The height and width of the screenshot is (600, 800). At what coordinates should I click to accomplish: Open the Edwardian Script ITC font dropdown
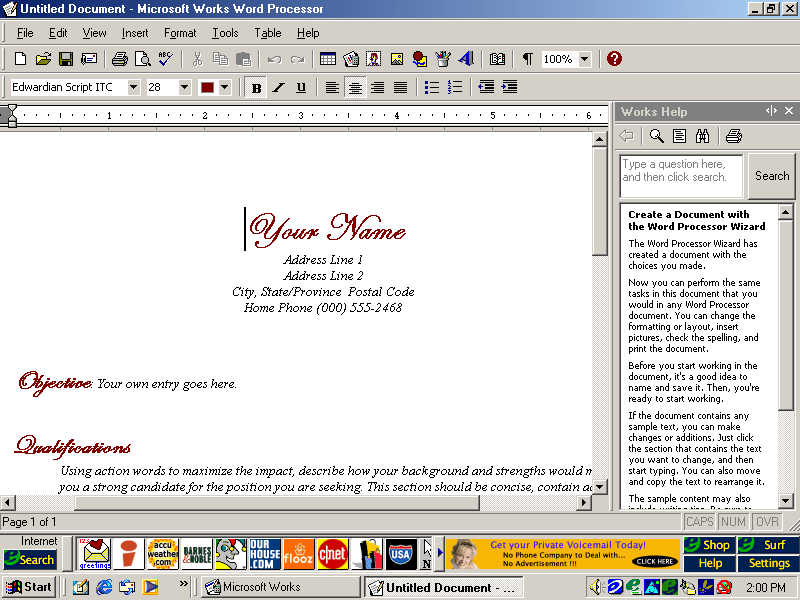(x=133, y=87)
